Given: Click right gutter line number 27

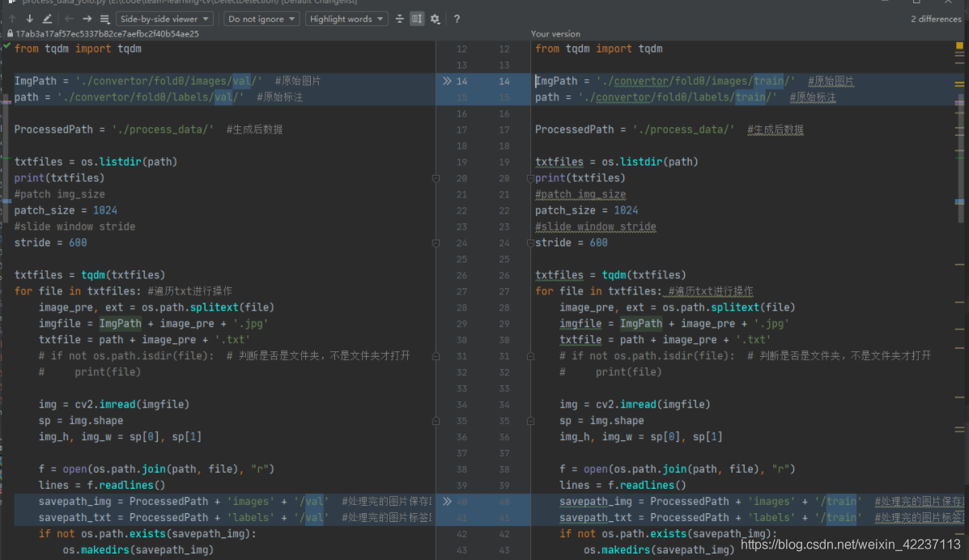Looking at the screenshot, I should [504, 291].
